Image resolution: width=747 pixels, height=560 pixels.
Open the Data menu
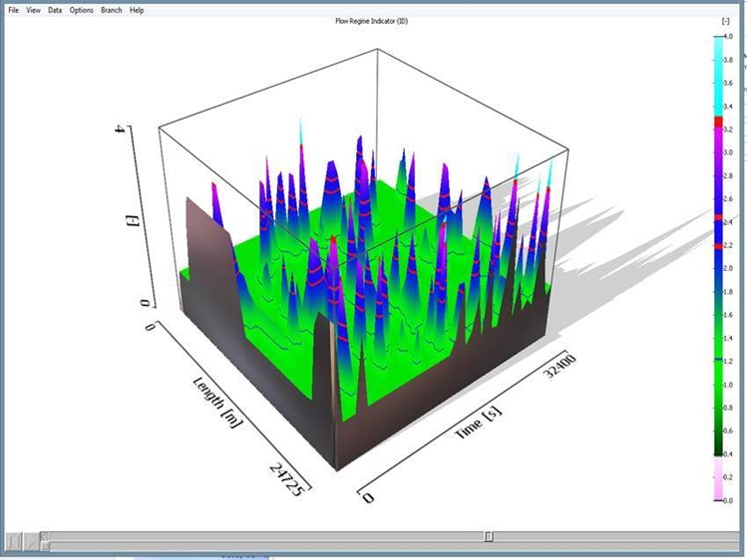(55, 10)
